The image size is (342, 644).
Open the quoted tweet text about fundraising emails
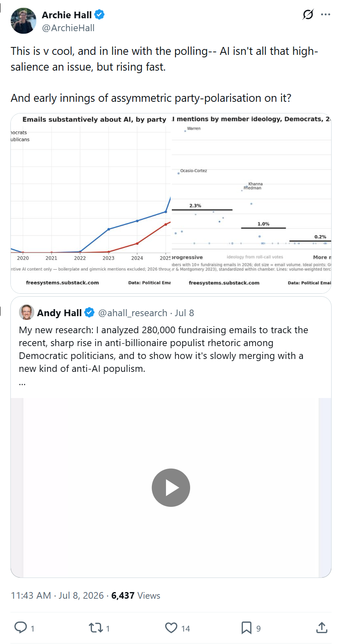(x=164, y=349)
